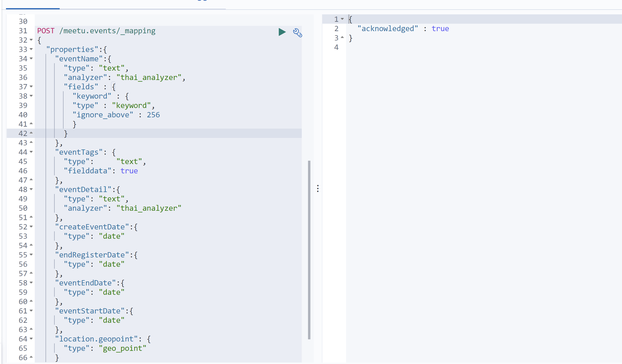Collapse location.geopoint block at line 64
622x364 pixels.
point(31,339)
